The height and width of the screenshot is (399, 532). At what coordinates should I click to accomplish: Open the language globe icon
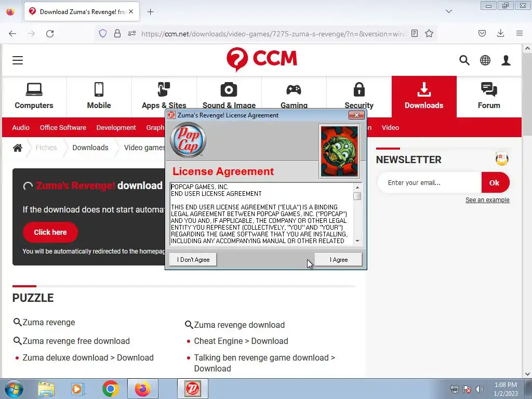point(485,60)
